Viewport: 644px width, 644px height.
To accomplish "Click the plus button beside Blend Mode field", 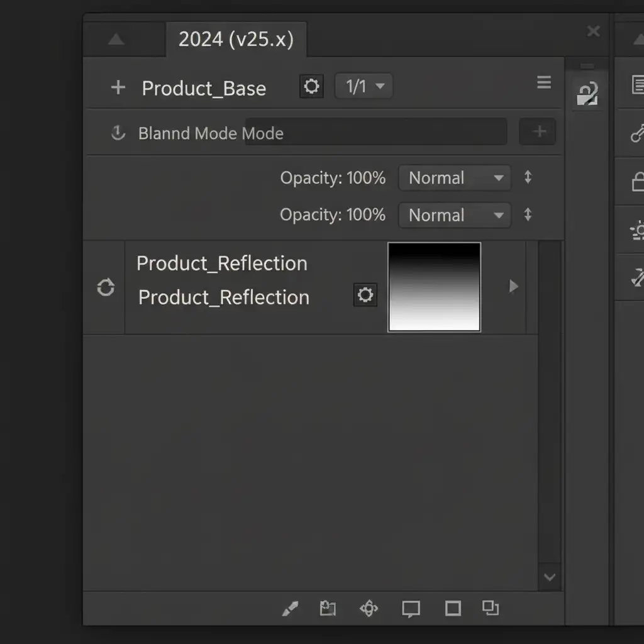I will pos(538,131).
